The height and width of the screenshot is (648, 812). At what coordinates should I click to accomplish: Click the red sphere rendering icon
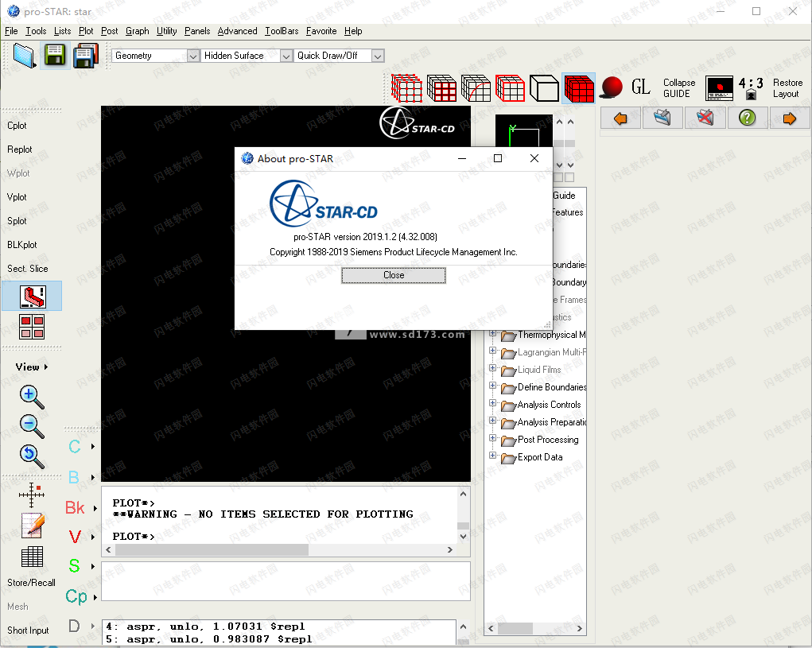612,87
